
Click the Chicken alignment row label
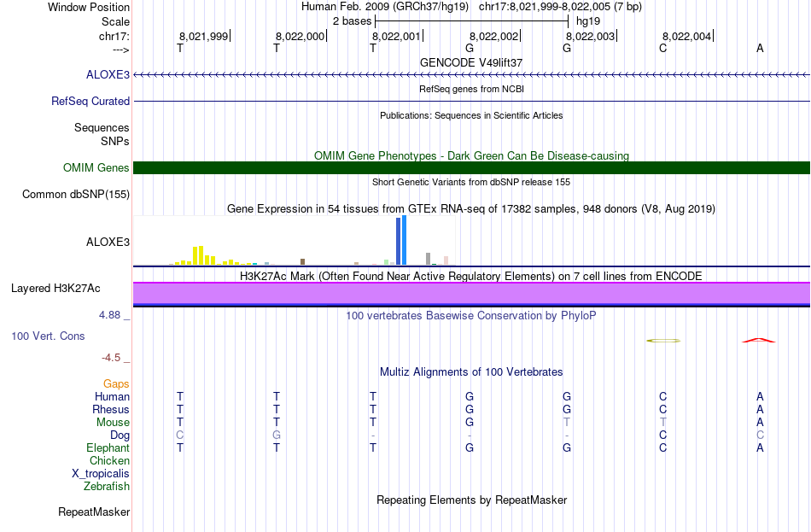(109, 460)
